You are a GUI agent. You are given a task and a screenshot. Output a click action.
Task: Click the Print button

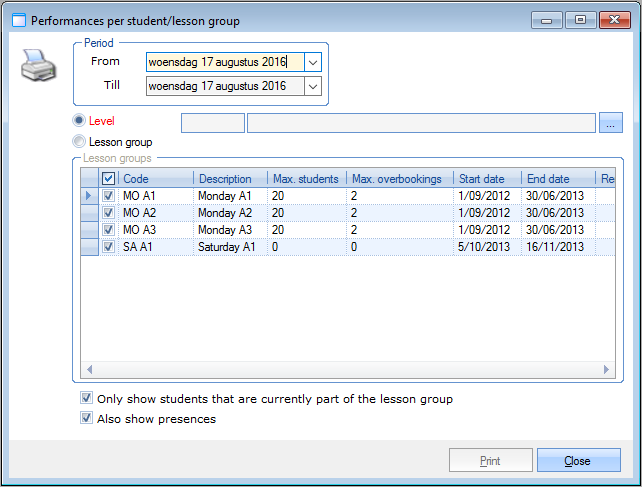(490, 461)
